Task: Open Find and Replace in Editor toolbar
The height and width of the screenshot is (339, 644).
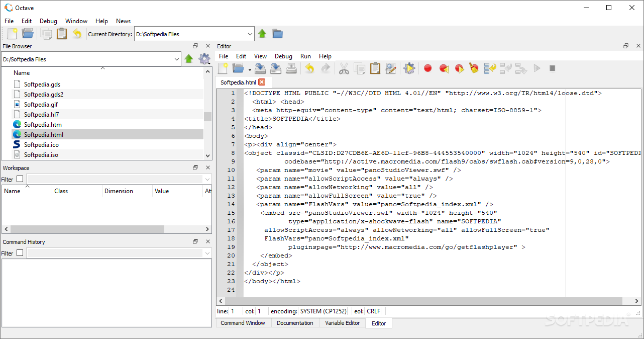Action: pyautogui.click(x=390, y=68)
